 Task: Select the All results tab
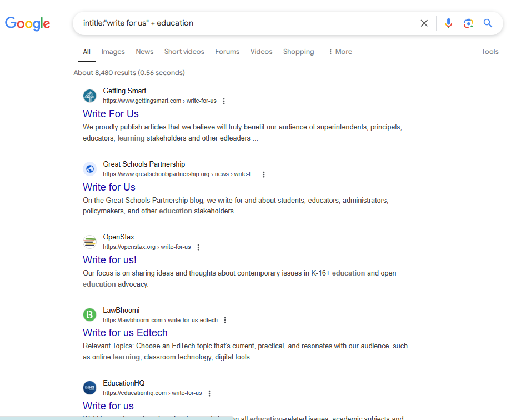point(86,52)
